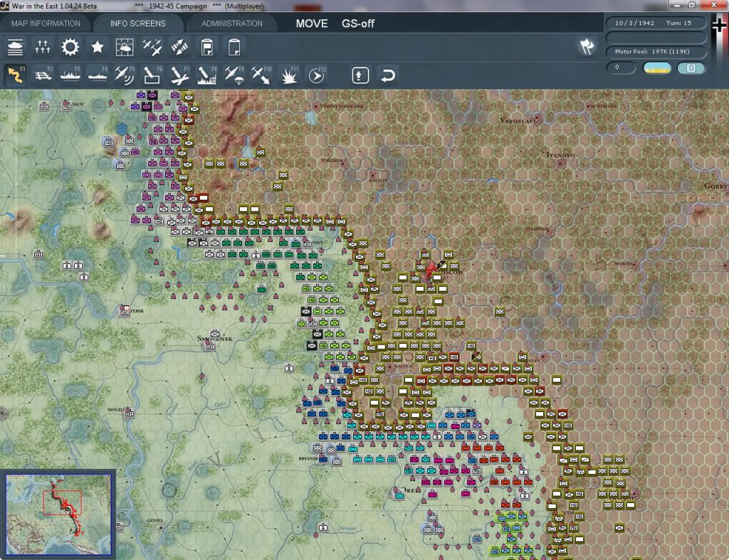Screen dimensions: 729x560
Task: Click the overview minimap thumbnail
Action: click(58, 514)
